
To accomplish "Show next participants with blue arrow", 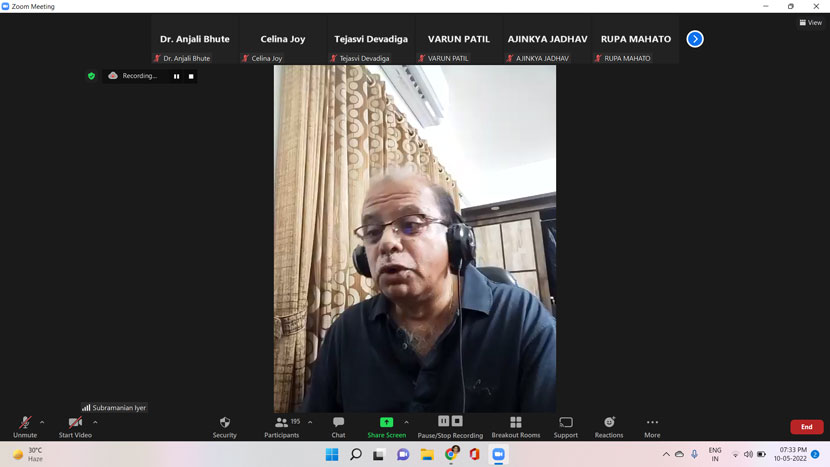I will (695, 39).
